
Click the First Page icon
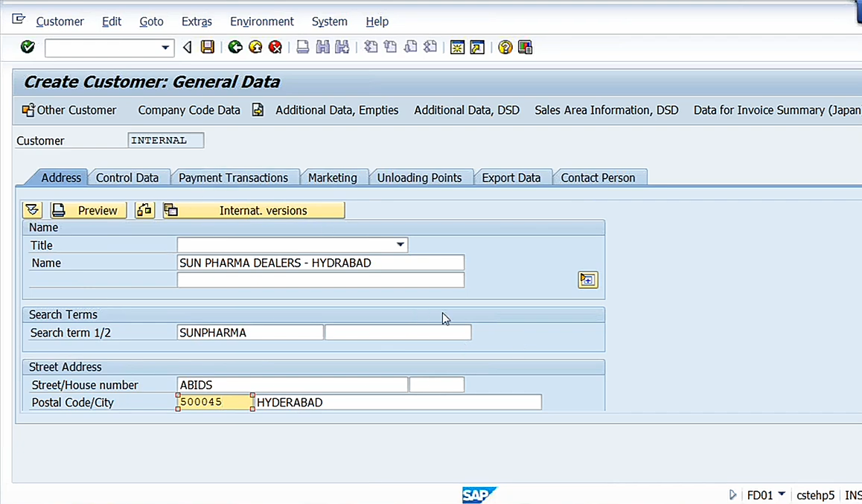(371, 47)
